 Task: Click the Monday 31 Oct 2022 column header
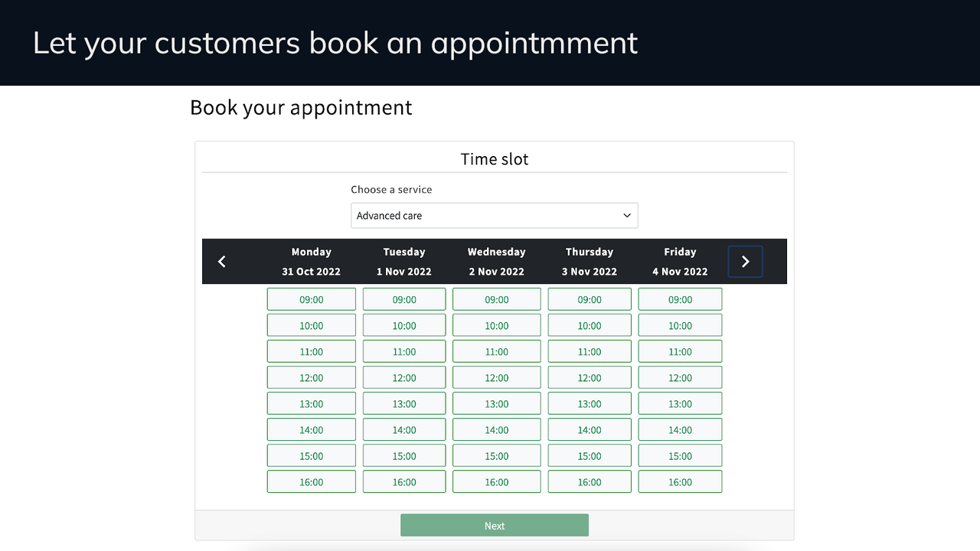pos(311,261)
